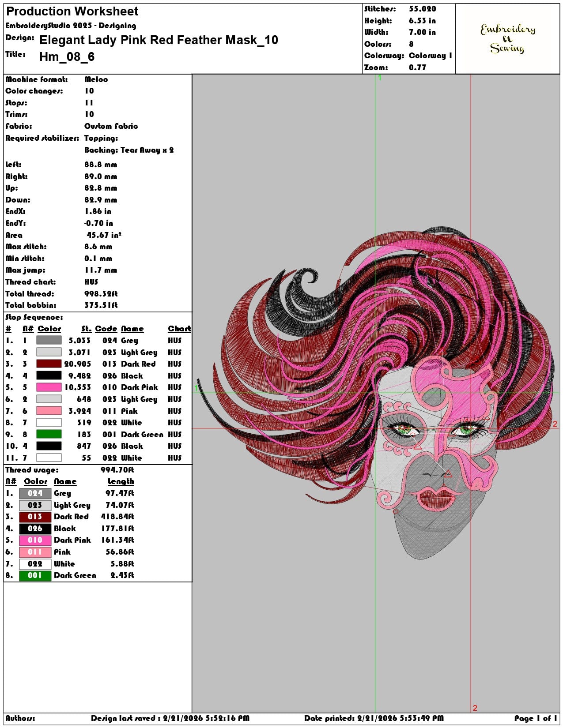Click stitch count '10.553' in Dark Pink row
Image resolution: width=563 pixels, height=728 pixels.
coord(78,387)
